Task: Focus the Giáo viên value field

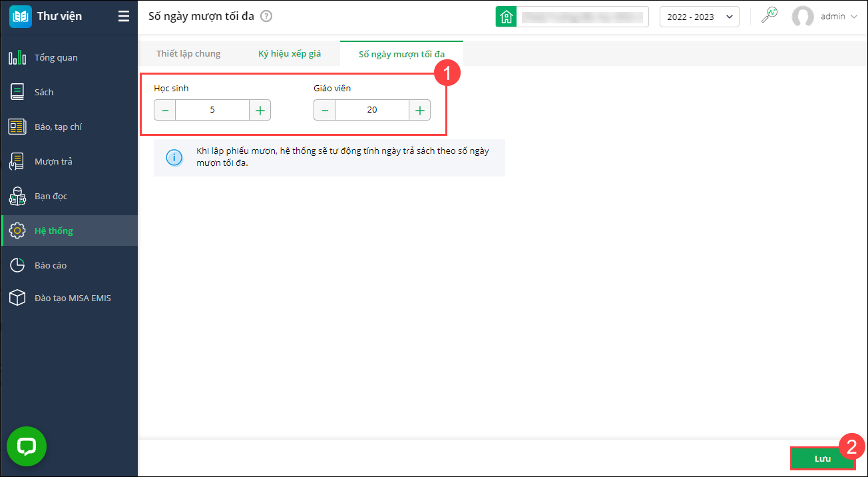Action: pos(372,110)
